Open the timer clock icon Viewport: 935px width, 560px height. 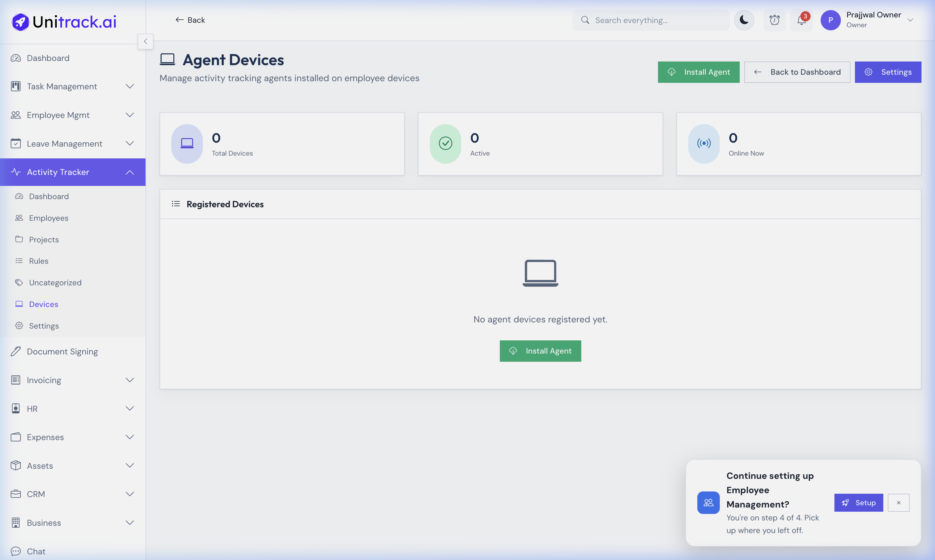[x=774, y=21]
